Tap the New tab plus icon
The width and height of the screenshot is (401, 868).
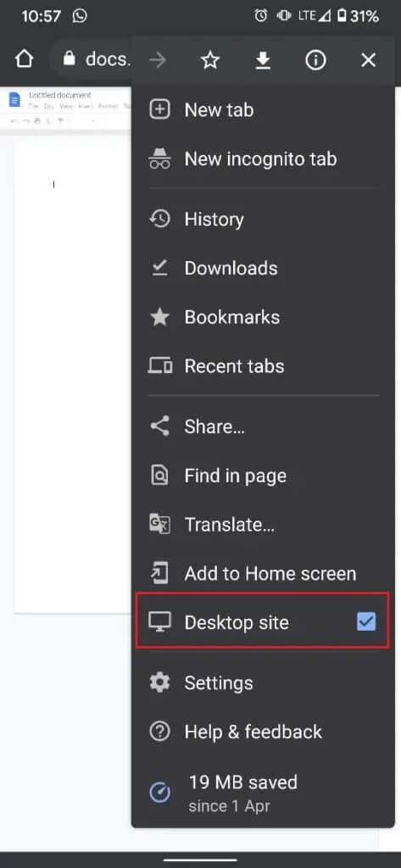(x=159, y=109)
